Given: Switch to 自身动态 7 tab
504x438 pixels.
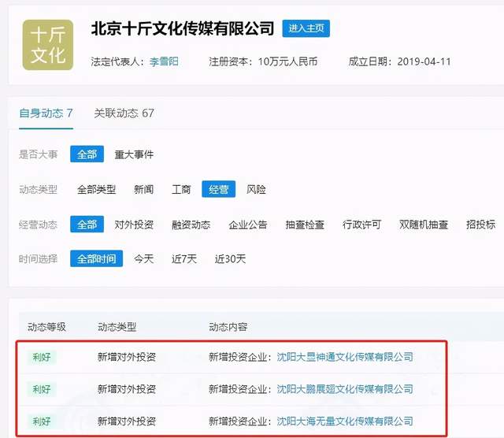Looking at the screenshot, I should (46, 113).
